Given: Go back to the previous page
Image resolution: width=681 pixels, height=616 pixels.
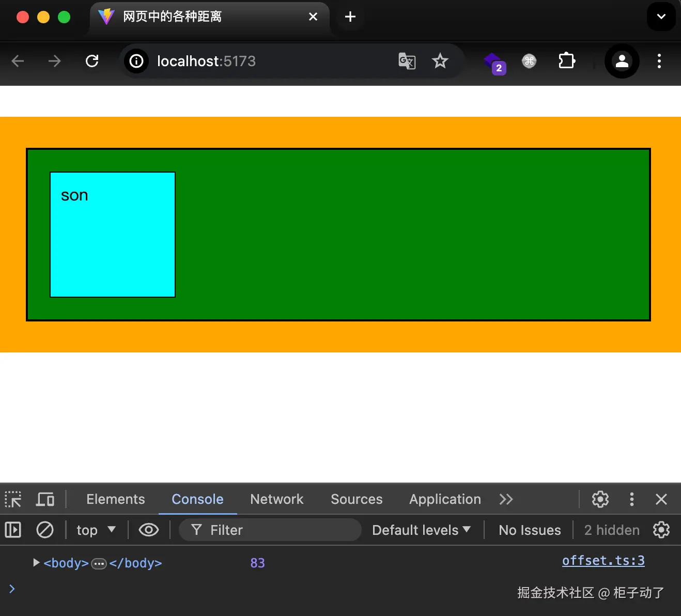Looking at the screenshot, I should pos(18,61).
